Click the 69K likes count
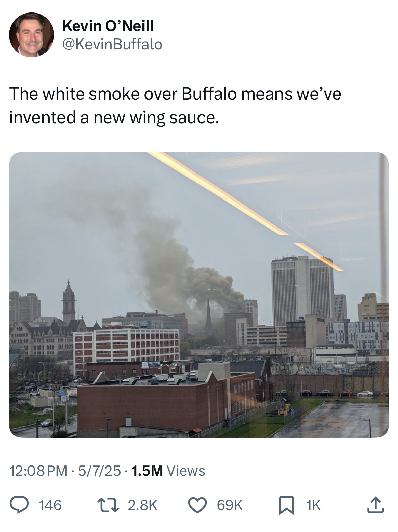398x532 pixels. [230, 505]
